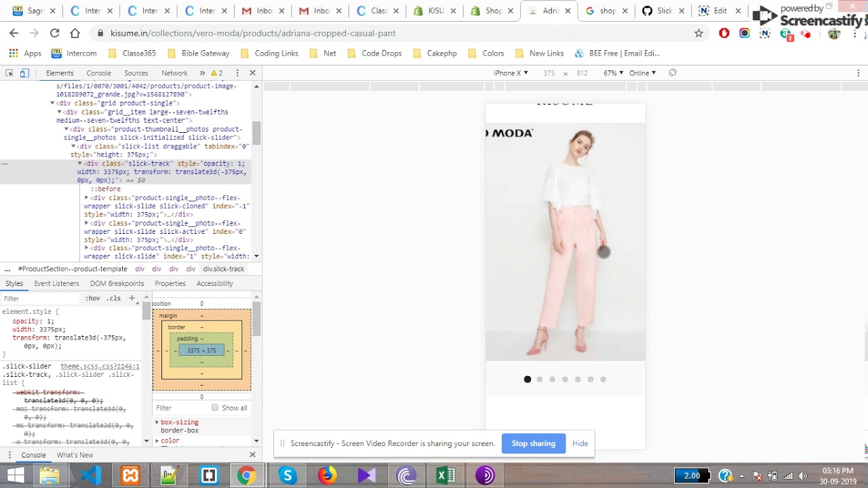Select #ProductSection--product-template breadcrumb
The height and width of the screenshot is (488, 868).
(73, 269)
